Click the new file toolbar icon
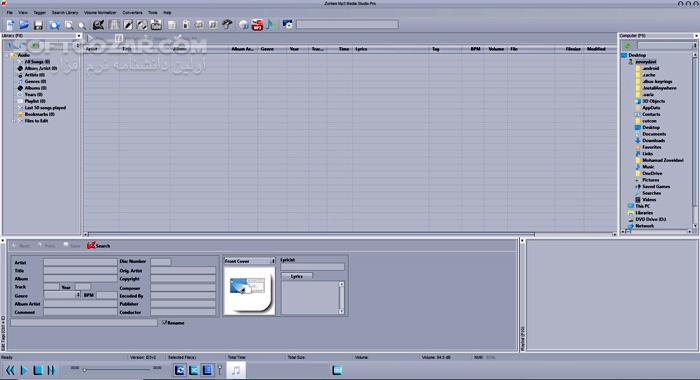Viewport: 700px width, 380px height. tap(10, 25)
